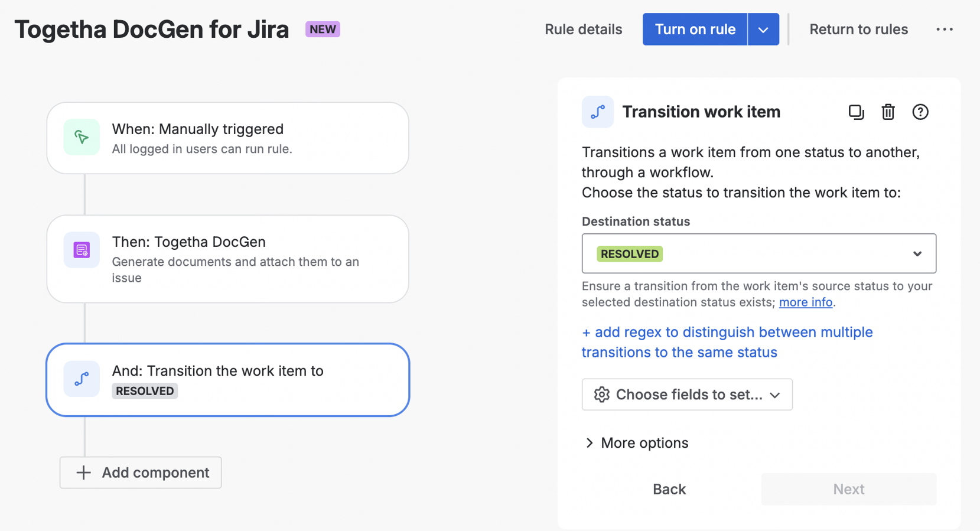
Task: Click the Back button
Action: pos(669,489)
